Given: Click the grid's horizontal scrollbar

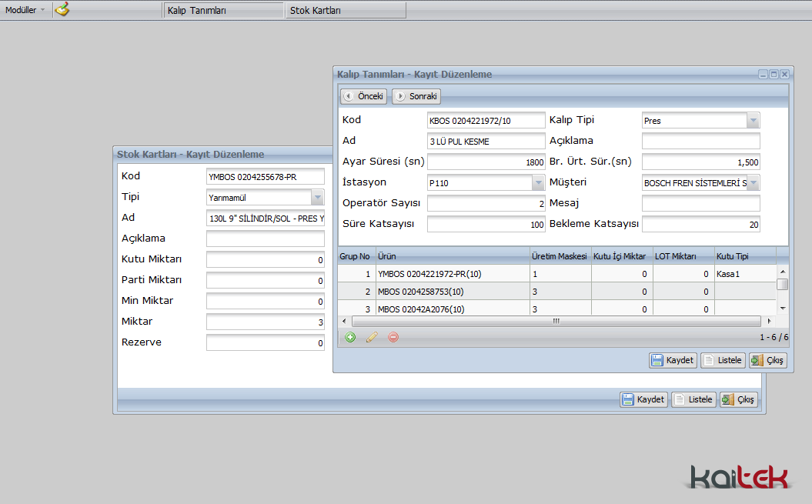Looking at the screenshot, I should coord(554,321).
